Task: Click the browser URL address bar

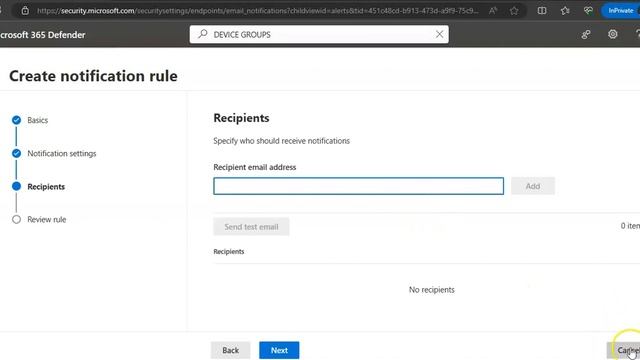Action: point(257,11)
